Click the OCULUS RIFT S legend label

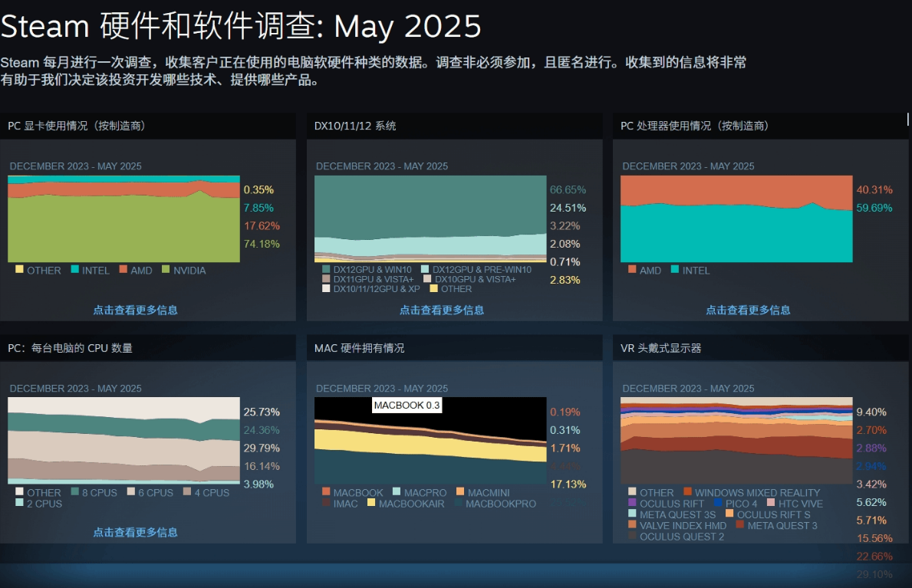point(774,514)
